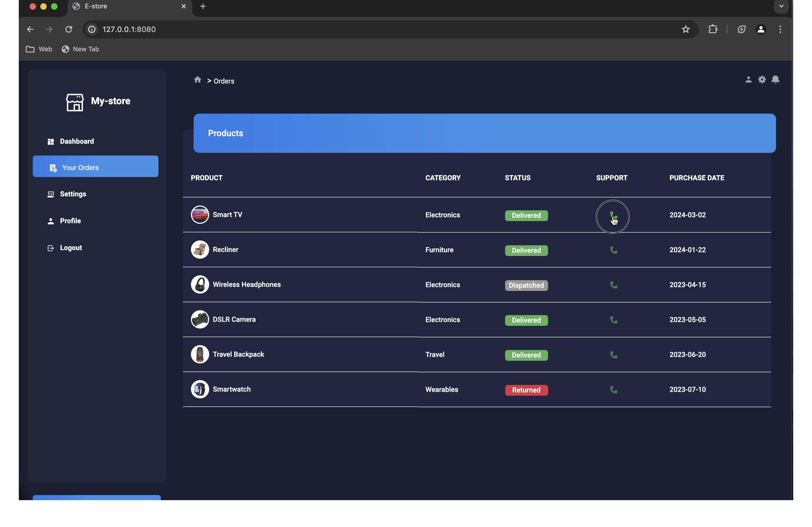Open the Profile page from the sidebar

[x=70, y=221]
